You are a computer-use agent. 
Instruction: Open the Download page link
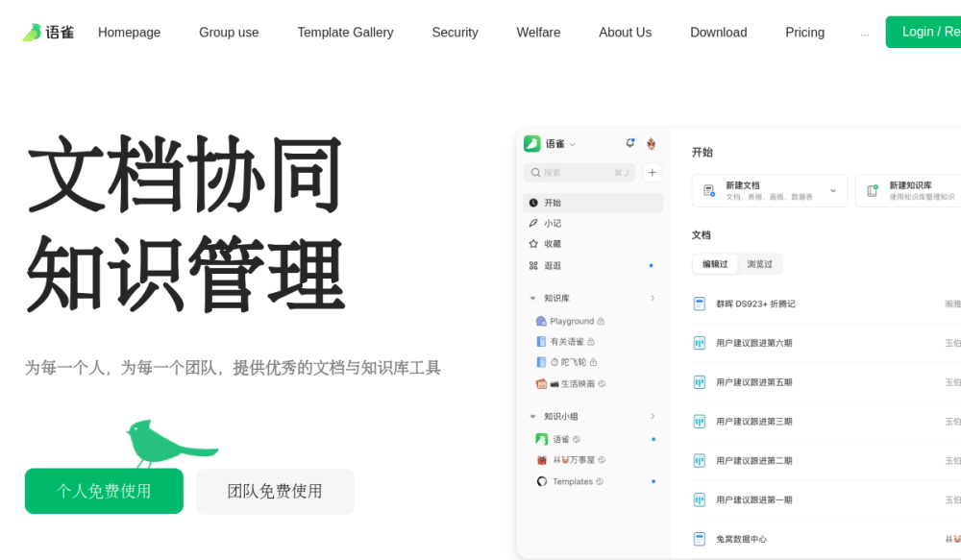[x=718, y=33]
